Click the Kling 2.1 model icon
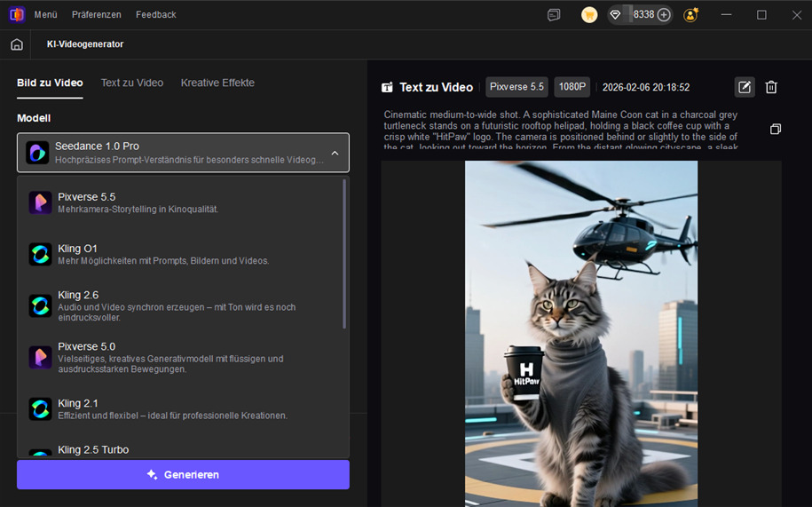 40,408
